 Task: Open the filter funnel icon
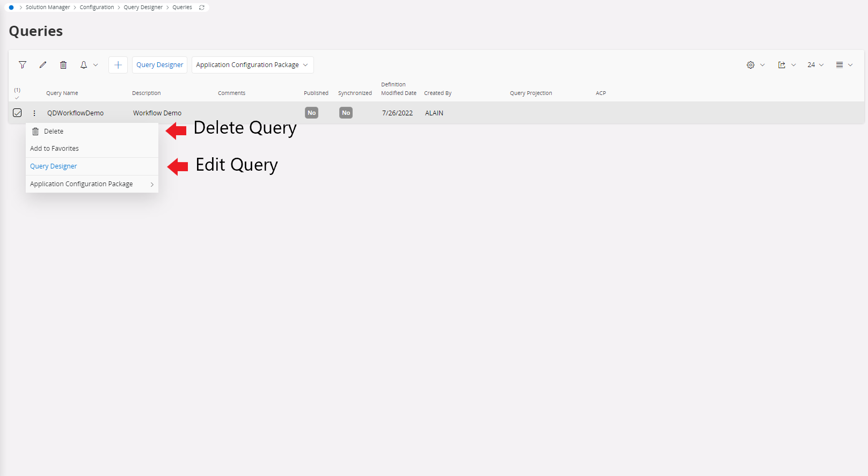(23, 65)
